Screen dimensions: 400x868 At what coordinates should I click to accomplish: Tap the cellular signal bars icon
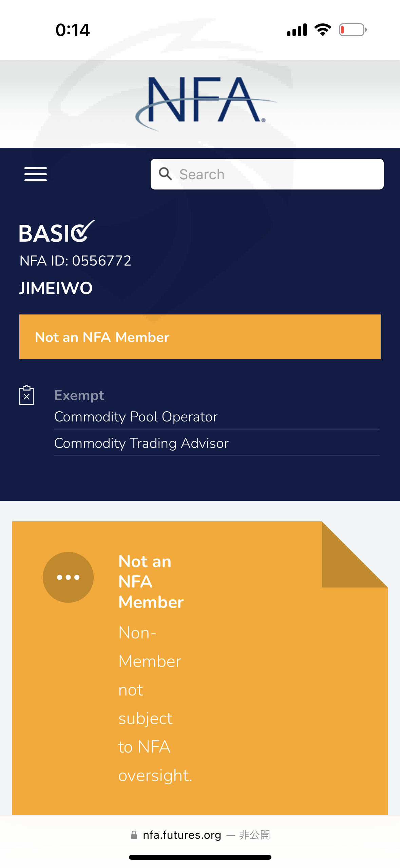point(297,30)
